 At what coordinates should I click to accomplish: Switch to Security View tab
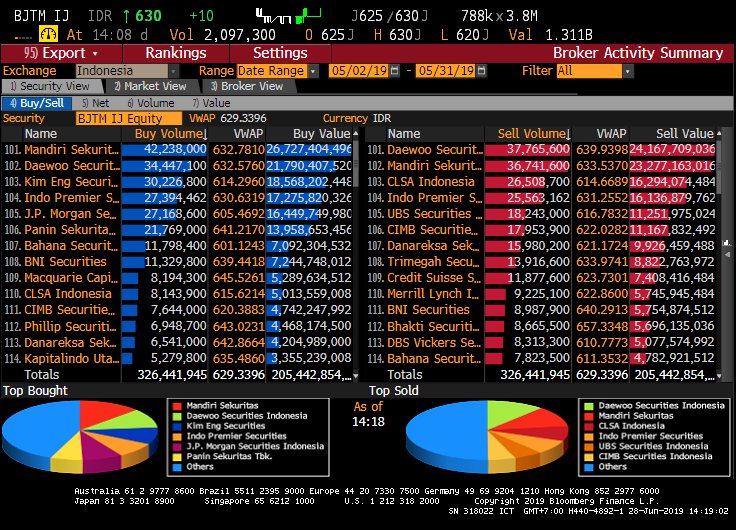point(51,86)
